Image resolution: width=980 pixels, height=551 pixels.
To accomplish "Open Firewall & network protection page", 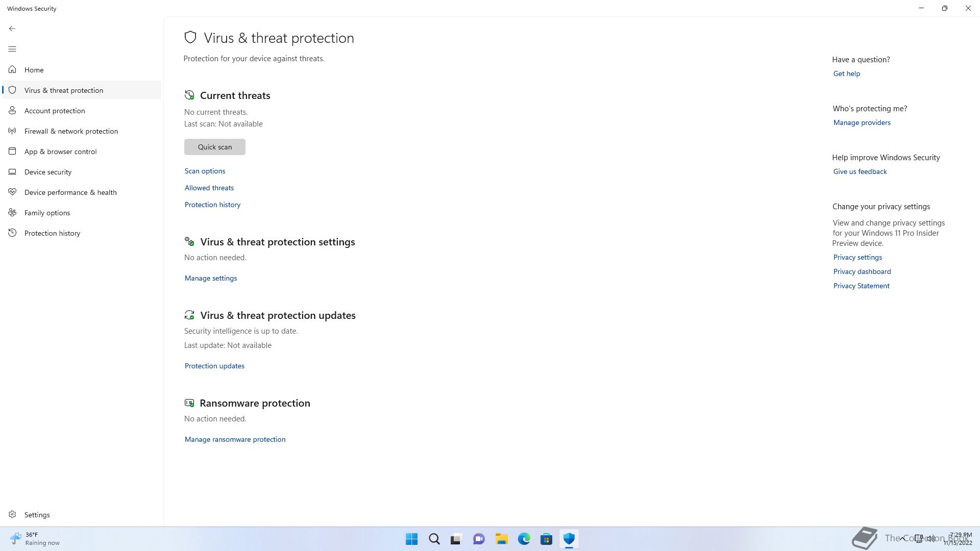I will pyautogui.click(x=82, y=131).
